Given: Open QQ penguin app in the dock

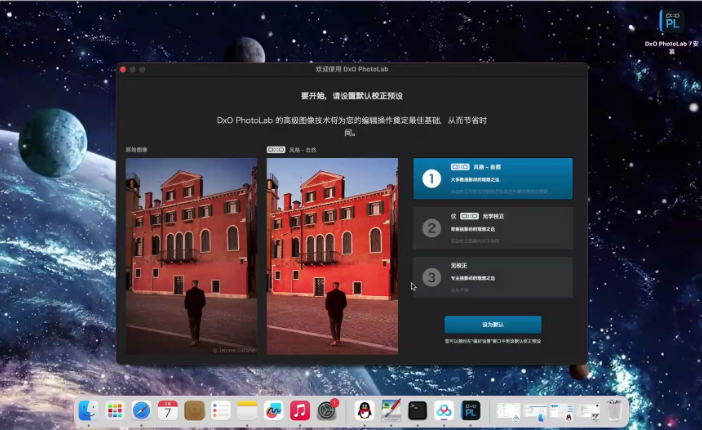Looking at the screenshot, I should pos(365,410).
